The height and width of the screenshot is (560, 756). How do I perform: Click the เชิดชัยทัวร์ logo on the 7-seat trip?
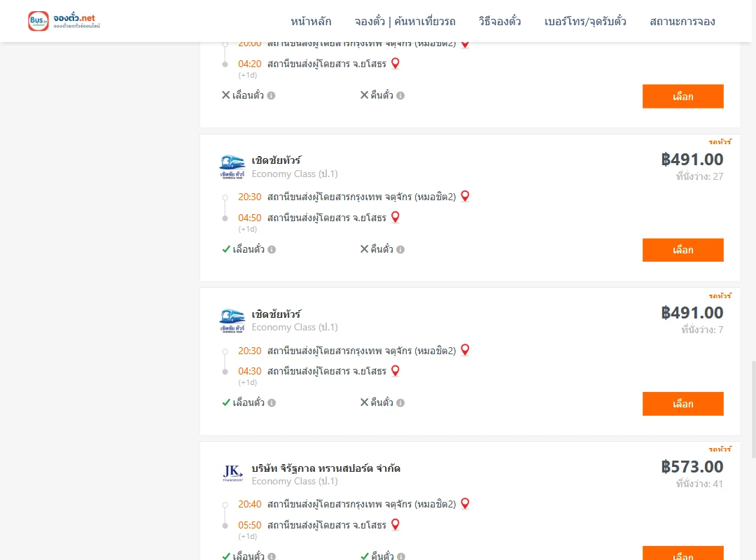232,321
